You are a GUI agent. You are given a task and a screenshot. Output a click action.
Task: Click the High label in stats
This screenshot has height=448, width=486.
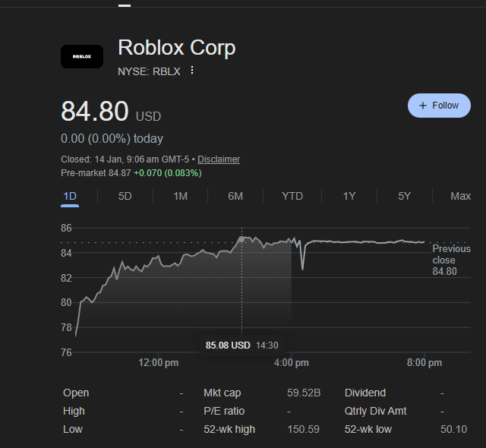point(74,411)
